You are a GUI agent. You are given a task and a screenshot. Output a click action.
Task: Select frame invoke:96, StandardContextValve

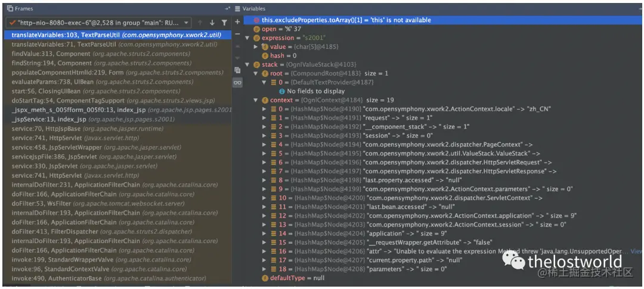[x=118, y=269]
